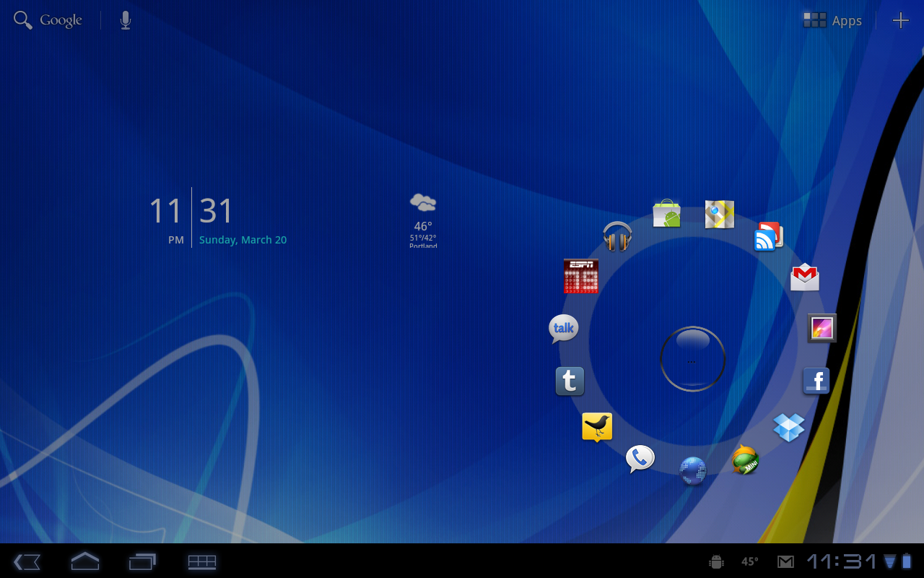Open the Browser globe icon

click(x=692, y=471)
